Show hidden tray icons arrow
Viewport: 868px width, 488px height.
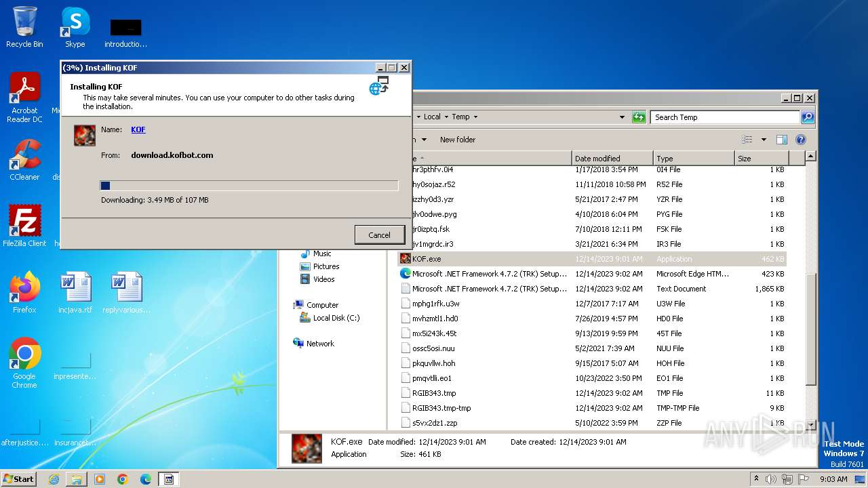pos(756,479)
